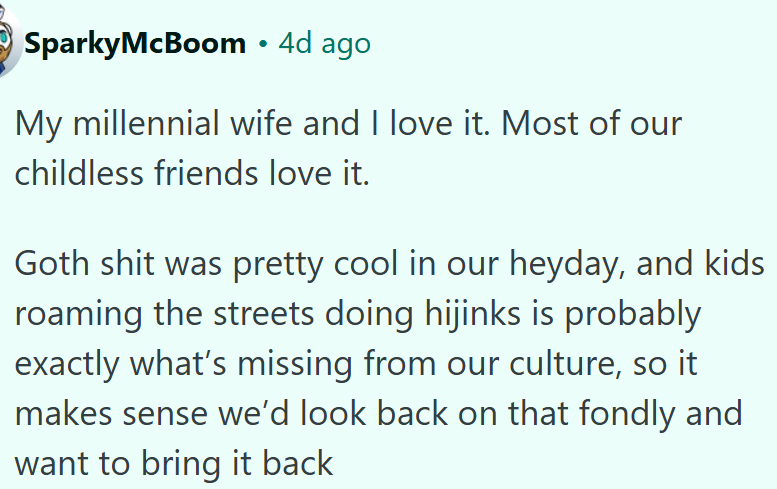The image size is (777, 489).
Task: Open SparkyMcBoom's user profile link
Action: (x=135, y=44)
